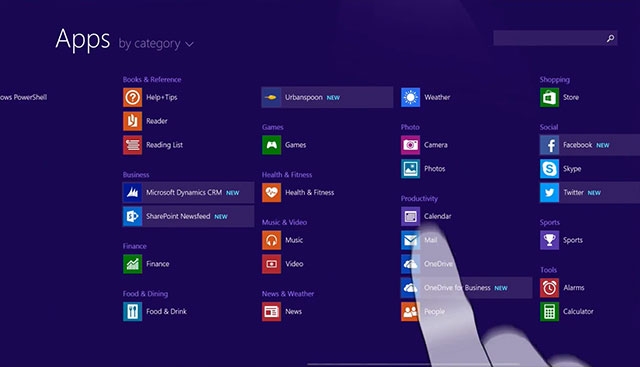The height and width of the screenshot is (367, 640).
Task: Expand the 'by category' sort dropdown
Action: 156,43
